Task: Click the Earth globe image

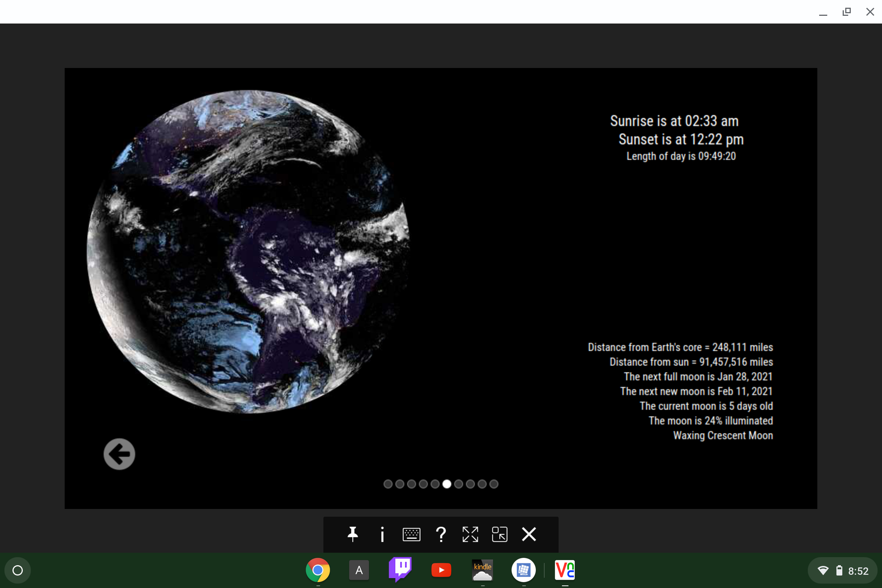Action: 248,251
